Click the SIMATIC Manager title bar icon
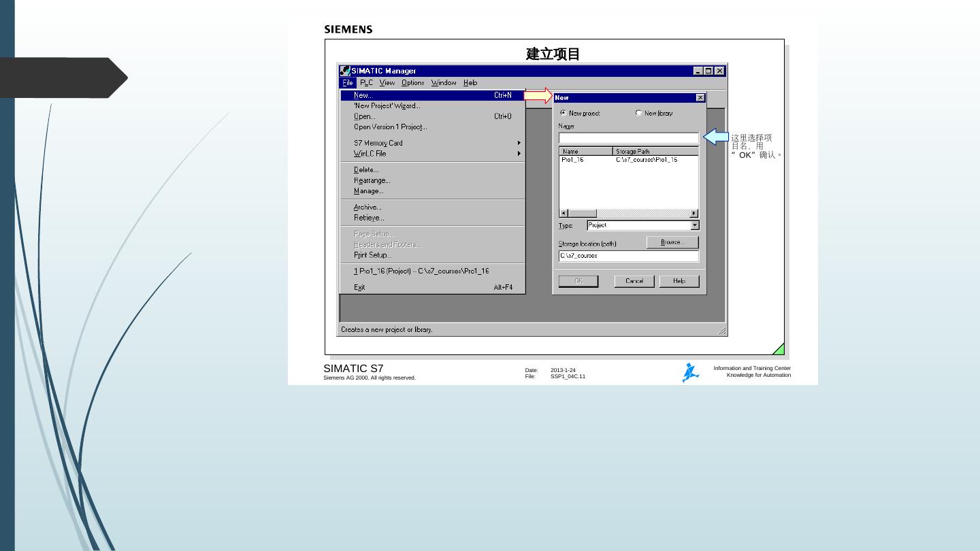 tap(345, 71)
